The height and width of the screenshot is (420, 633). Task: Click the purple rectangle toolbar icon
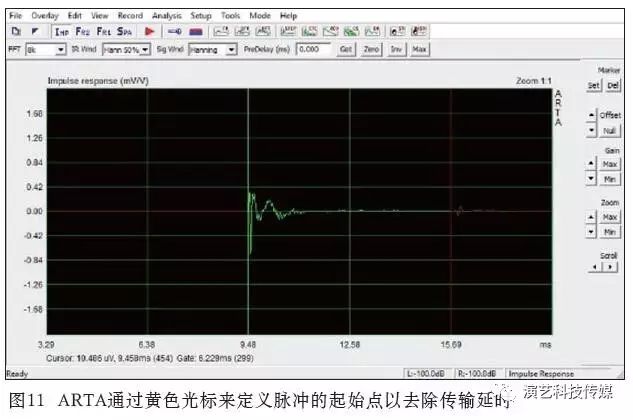click(x=196, y=31)
